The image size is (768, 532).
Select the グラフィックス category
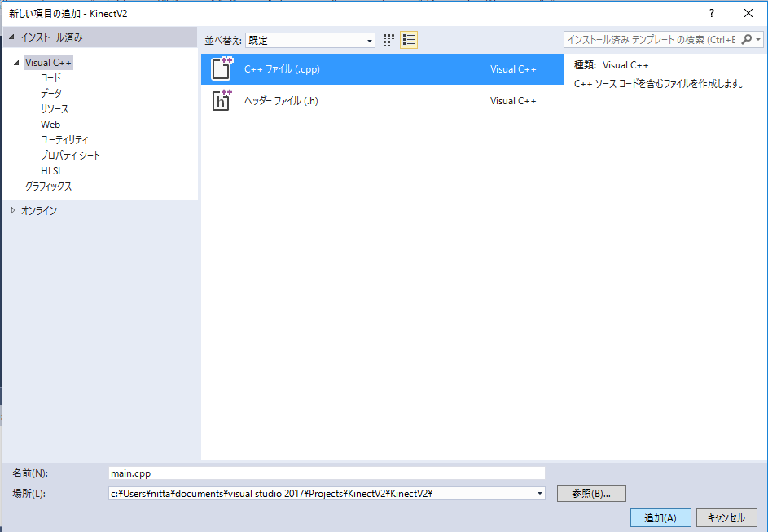pos(48,186)
